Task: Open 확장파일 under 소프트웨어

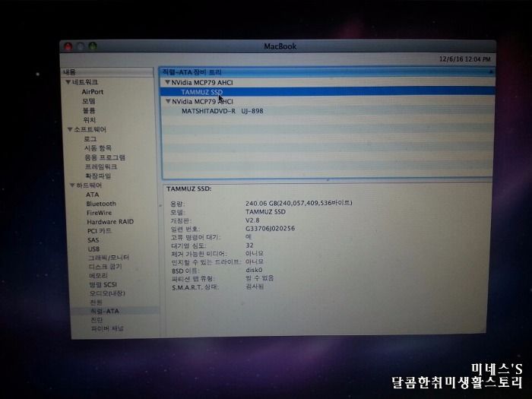Action: click(x=98, y=176)
